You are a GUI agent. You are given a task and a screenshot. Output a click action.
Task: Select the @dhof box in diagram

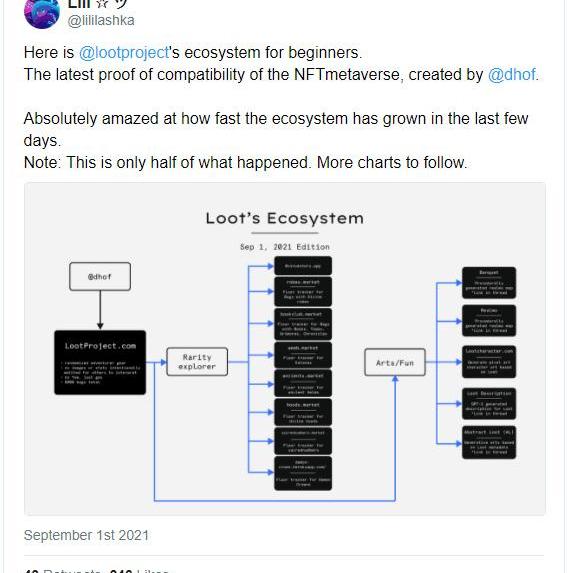coord(100,277)
